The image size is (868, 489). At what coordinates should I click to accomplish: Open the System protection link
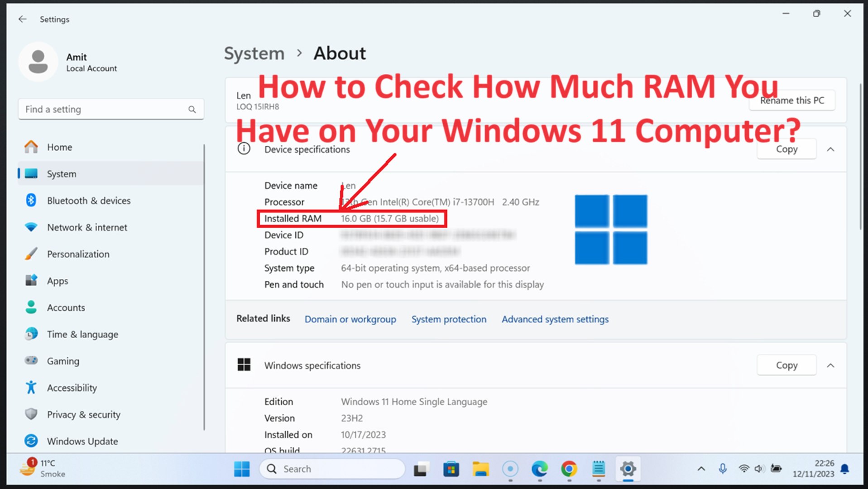[x=449, y=319]
